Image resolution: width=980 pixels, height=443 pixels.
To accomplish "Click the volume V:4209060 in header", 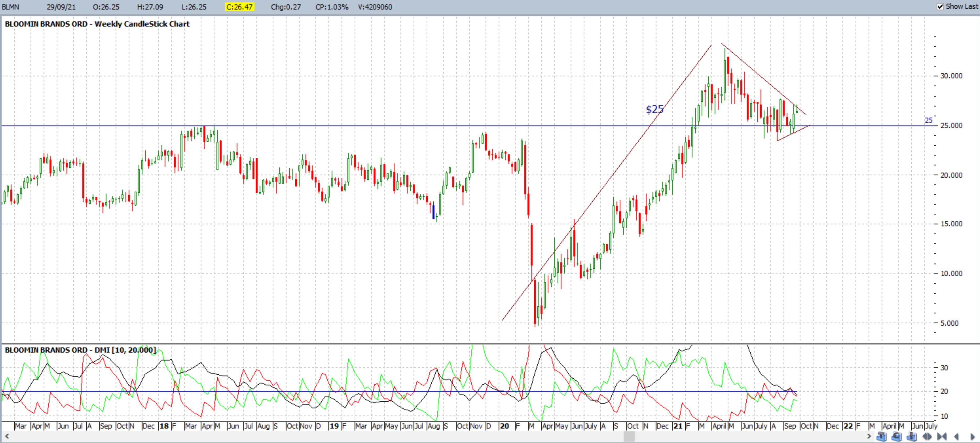I will 375,7.
